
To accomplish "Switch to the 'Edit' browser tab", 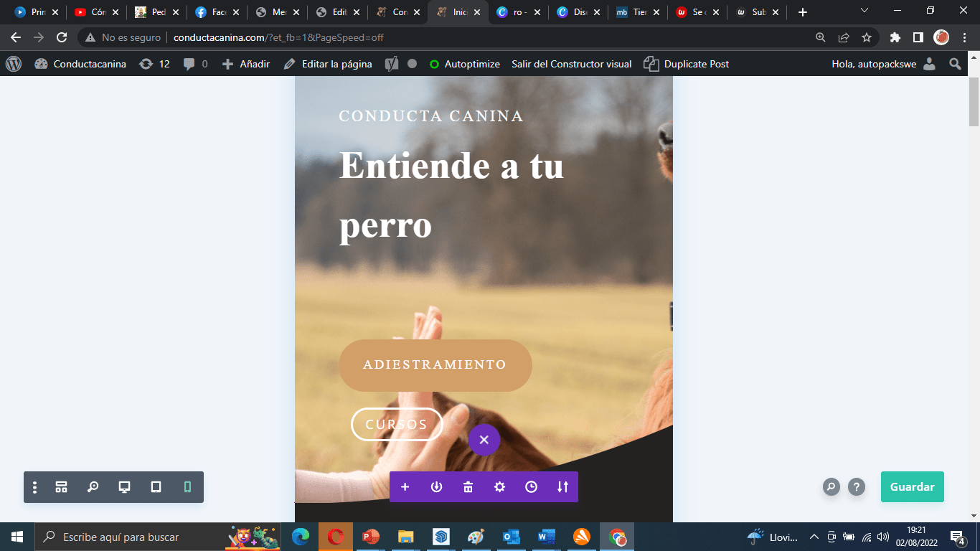I will 337,12.
